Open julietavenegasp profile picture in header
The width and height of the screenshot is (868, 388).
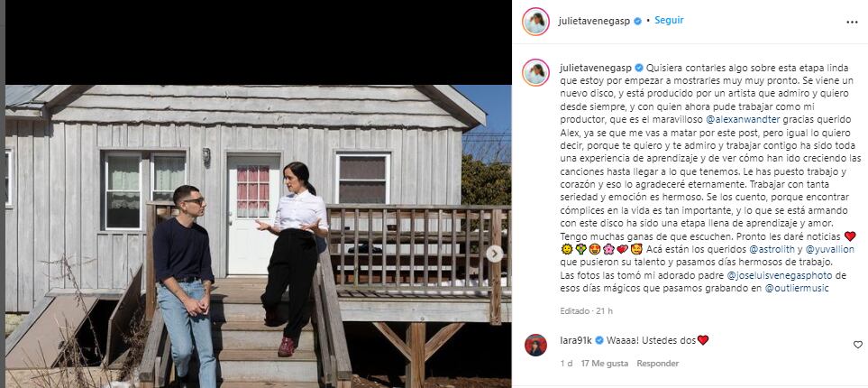point(535,22)
